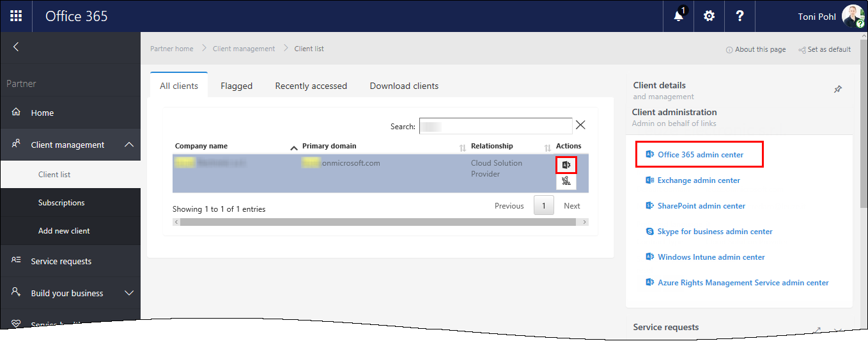Sort by the Relationship column arrows
Viewport: 868px width, 341px height.
pyautogui.click(x=547, y=147)
